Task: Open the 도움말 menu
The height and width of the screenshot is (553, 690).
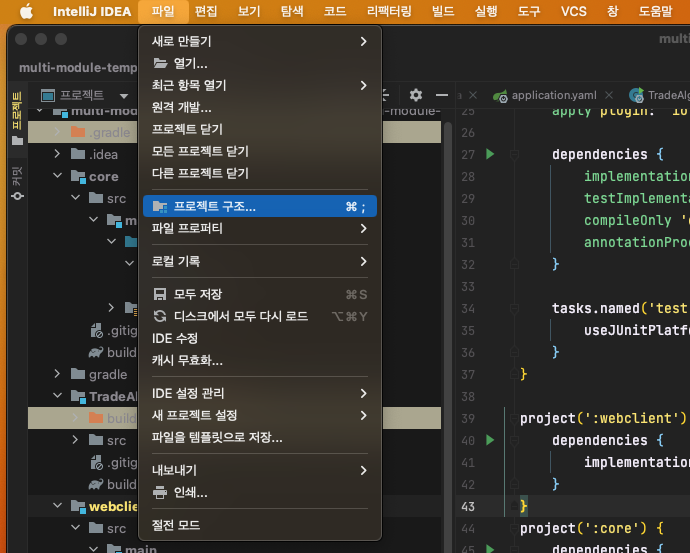Action: pyautogui.click(x=655, y=11)
